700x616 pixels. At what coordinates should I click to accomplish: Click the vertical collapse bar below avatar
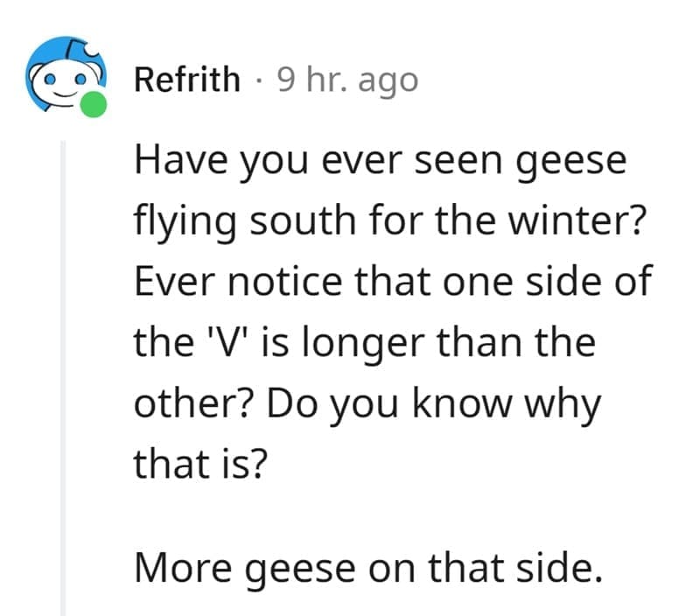tap(64, 367)
